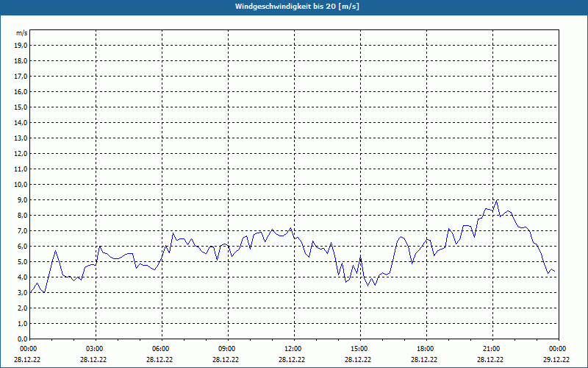Click the '8,0' y-axis value

[23, 215]
